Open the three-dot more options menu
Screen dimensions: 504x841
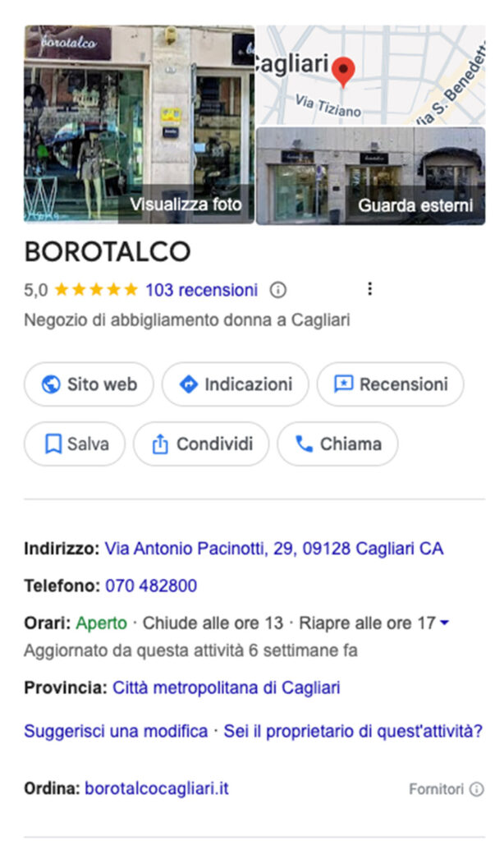[370, 289]
